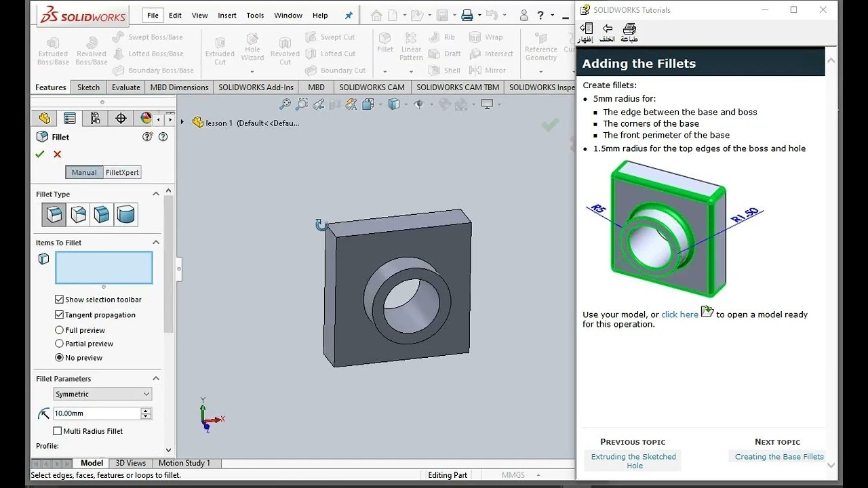Click the Fillet detailed help icon

tap(147, 137)
